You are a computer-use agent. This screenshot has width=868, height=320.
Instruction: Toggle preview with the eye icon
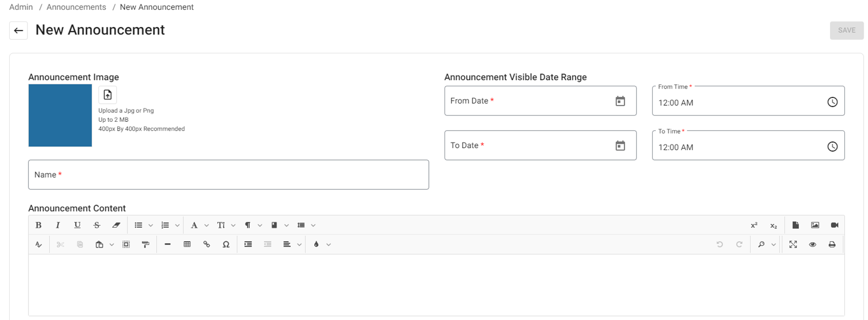coord(812,244)
